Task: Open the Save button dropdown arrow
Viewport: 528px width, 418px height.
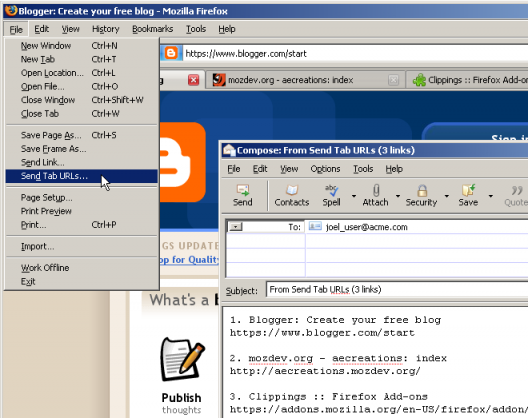Action: (491, 196)
